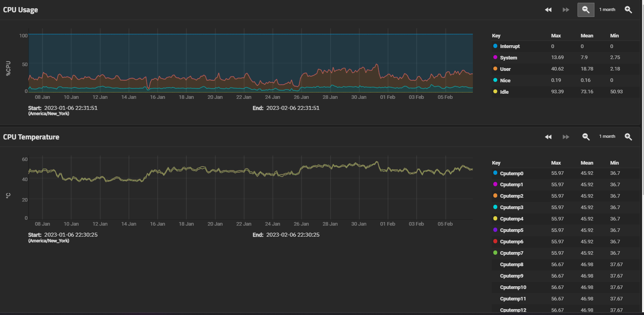This screenshot has width=644, height=315.
Task: Toggle the System series color dot
Action: point(495,57)
